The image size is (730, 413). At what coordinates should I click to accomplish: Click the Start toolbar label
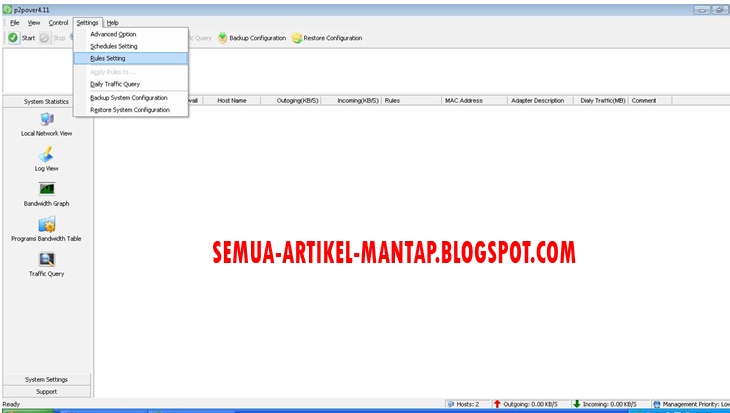click(x=28, y=38)
